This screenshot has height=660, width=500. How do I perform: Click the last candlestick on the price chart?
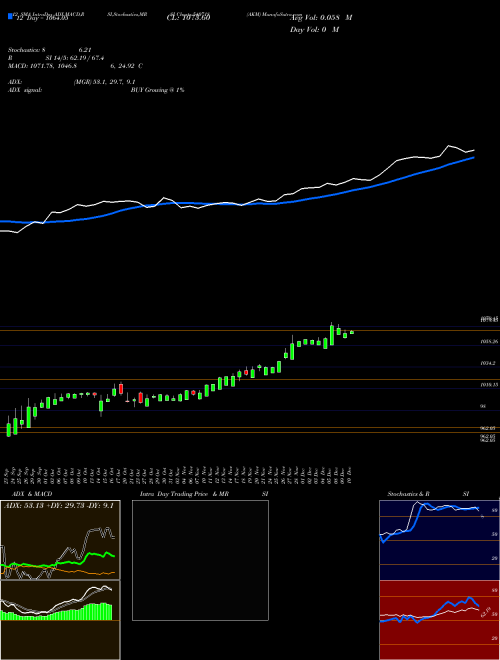coord(352,332)
